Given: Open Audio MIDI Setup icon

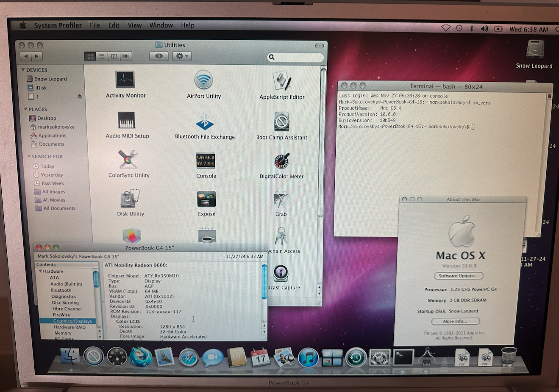Looking at the screenshot, I should (x=126, y=120).
